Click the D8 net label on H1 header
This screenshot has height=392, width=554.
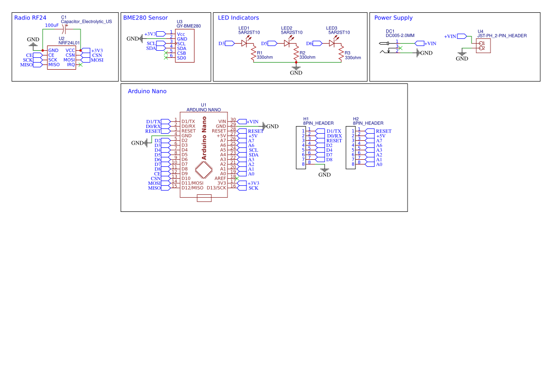point(329,160)
